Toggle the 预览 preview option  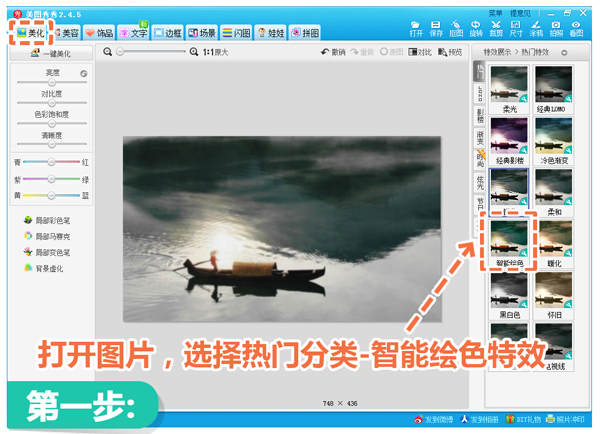point(450,51)
